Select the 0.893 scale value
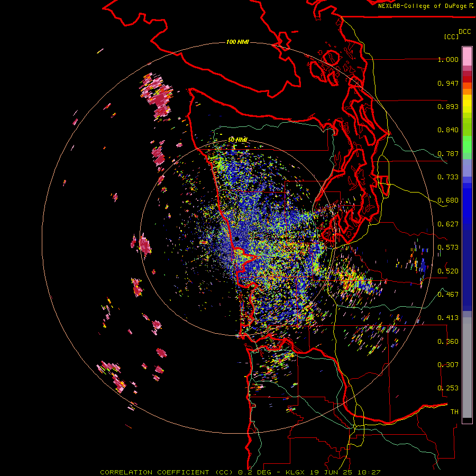476x476 pixels. [x=448, y=106]
